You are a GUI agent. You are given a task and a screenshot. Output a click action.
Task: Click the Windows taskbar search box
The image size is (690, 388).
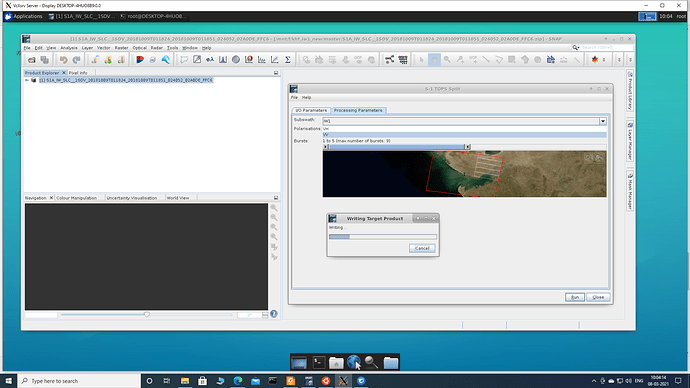tap(79, 381)
